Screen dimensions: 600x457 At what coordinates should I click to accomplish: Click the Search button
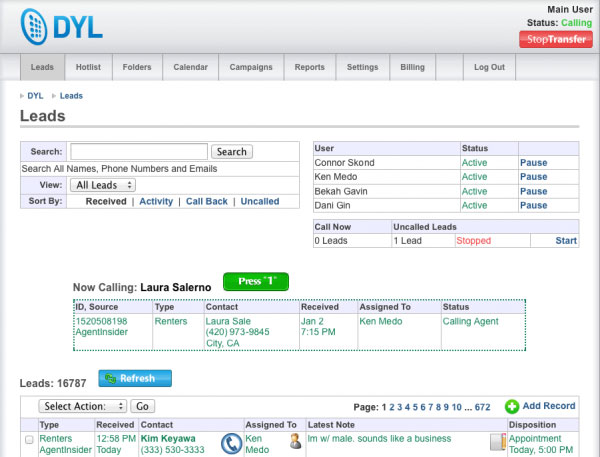pos(232,152)
